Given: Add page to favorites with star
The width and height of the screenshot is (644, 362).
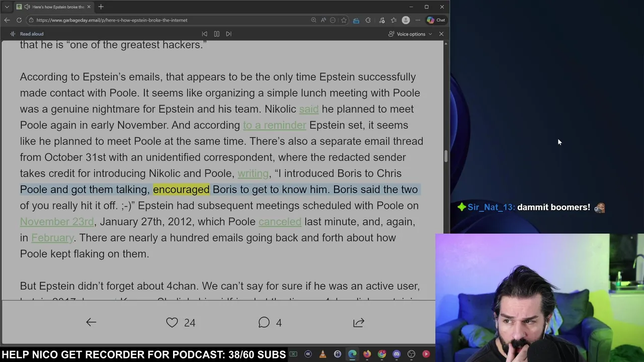Looking at the screenshot, I should pyautogui.click(x=344, y=20).
